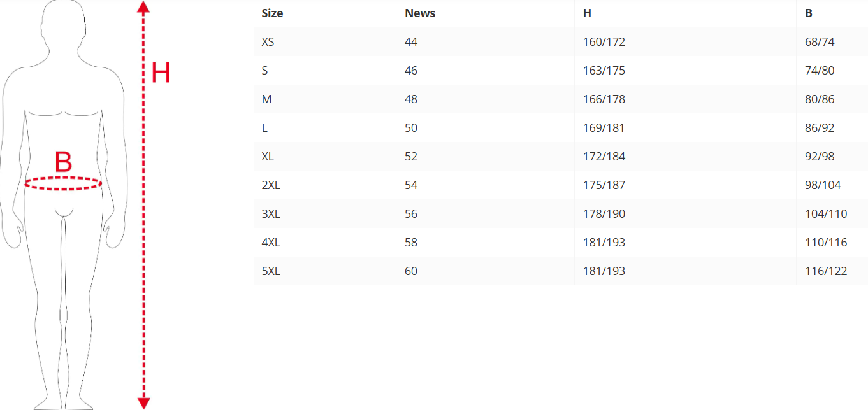
Task: Click the dotted red waist ellipse
Action: tap(63, 183)
